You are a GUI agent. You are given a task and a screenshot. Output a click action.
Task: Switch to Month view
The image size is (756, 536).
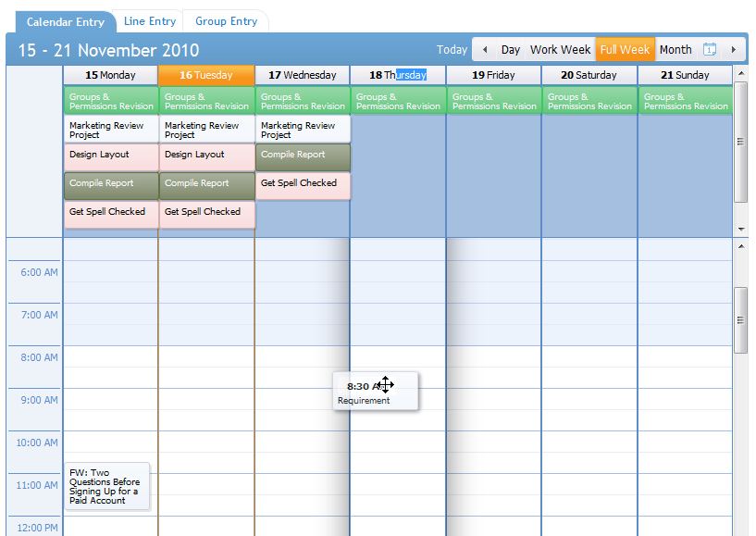[x=675, y=50]
